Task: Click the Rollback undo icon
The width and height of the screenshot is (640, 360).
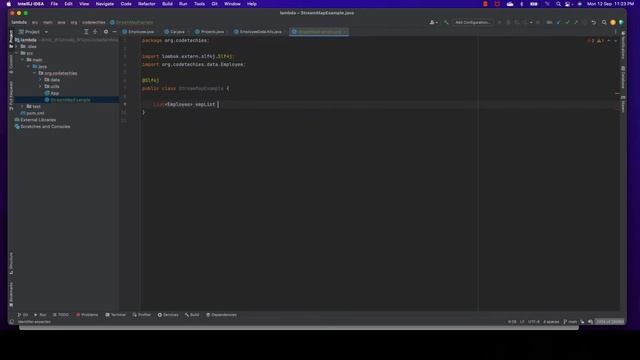Action: coord(593,22)
